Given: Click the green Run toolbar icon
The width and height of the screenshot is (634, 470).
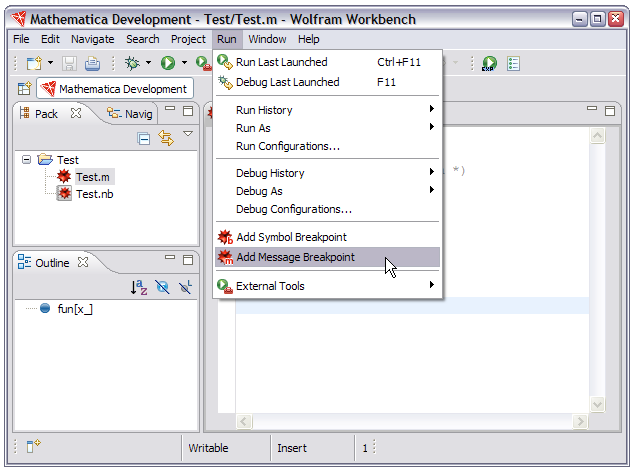Looking at the screenshot, I should click(168, 63).
